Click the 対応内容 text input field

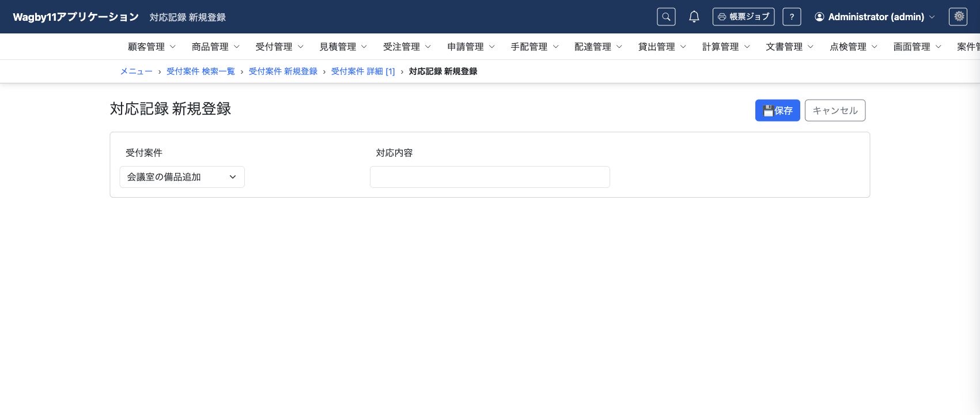[490, 177]
